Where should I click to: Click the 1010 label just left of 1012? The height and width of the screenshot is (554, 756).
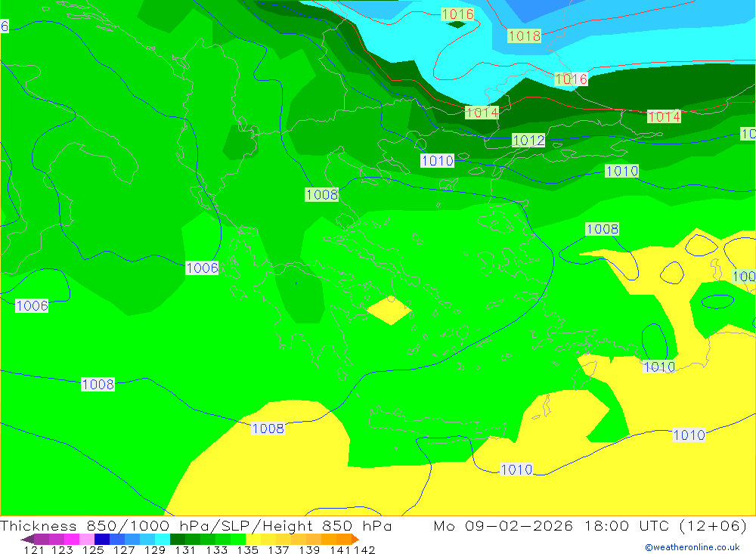click(x=437, y=160)
